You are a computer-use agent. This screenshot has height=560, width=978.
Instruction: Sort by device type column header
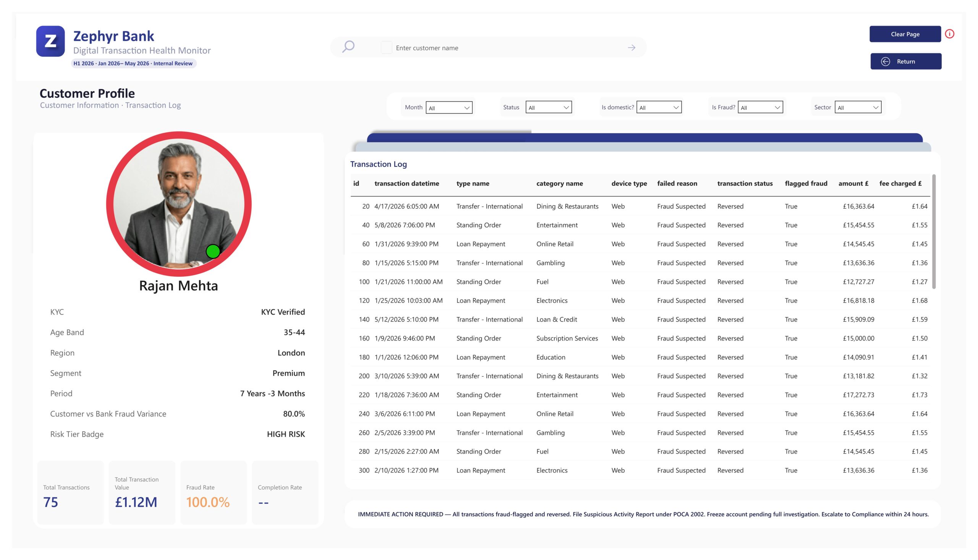point(629,184)
